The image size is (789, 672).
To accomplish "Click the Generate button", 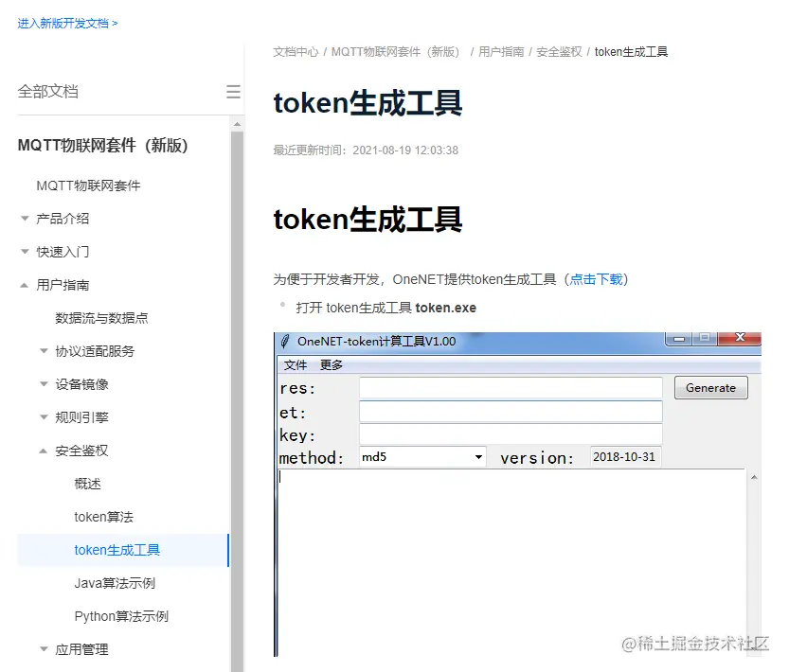I will click(711, 388).
